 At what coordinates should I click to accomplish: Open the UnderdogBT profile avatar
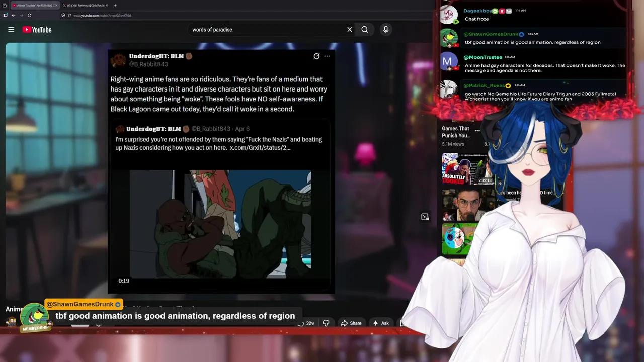pos(118,60)
